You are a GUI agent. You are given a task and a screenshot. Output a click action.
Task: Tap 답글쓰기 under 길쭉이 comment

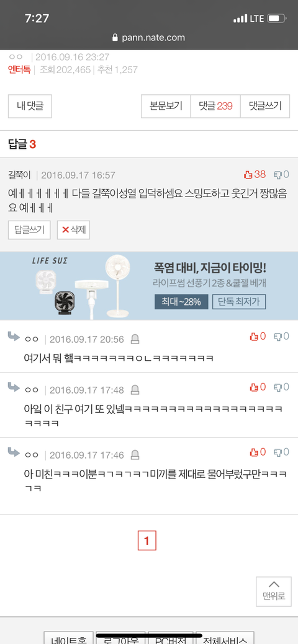(29, 229)
